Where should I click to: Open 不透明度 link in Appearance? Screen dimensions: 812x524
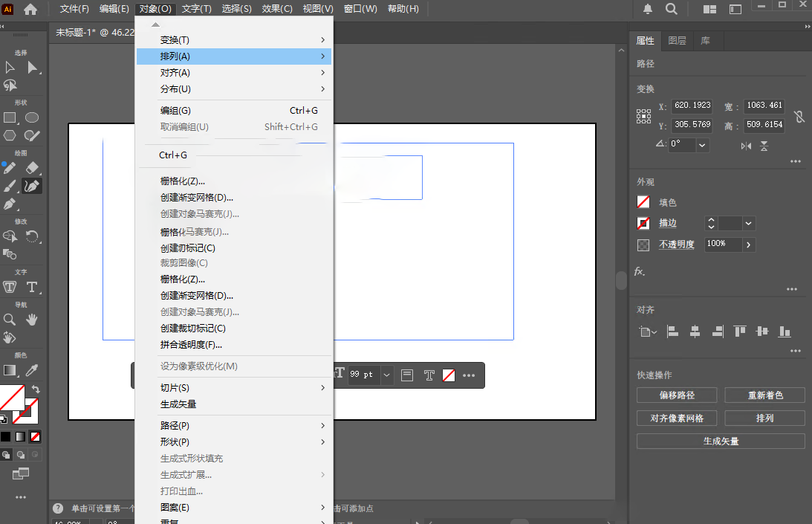point(676,245)
